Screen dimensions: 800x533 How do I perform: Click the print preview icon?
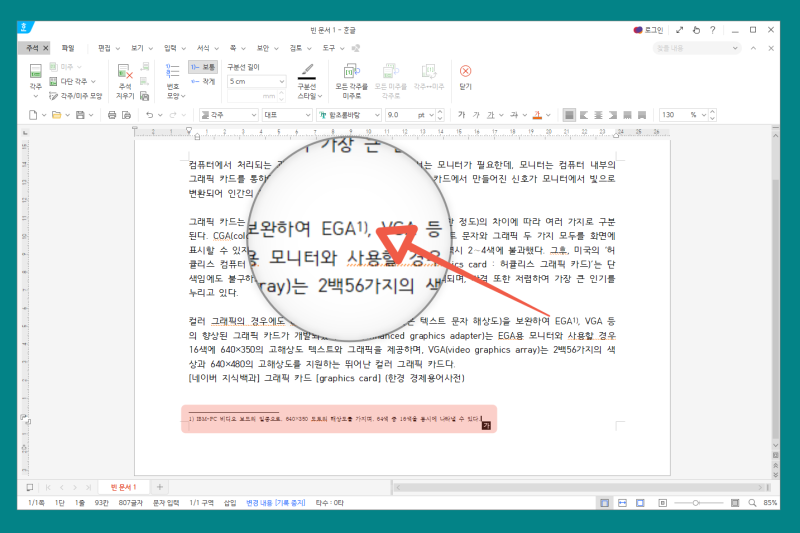127,115
